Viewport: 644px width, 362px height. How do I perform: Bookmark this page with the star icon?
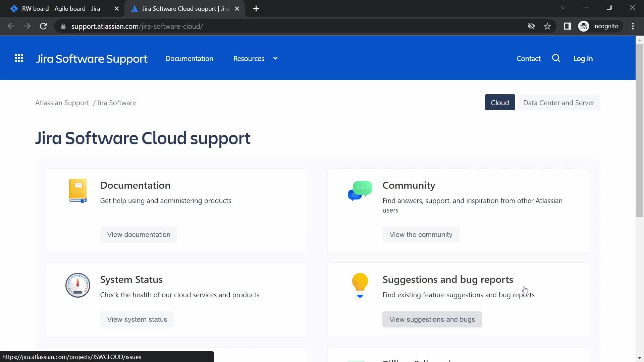547,26
